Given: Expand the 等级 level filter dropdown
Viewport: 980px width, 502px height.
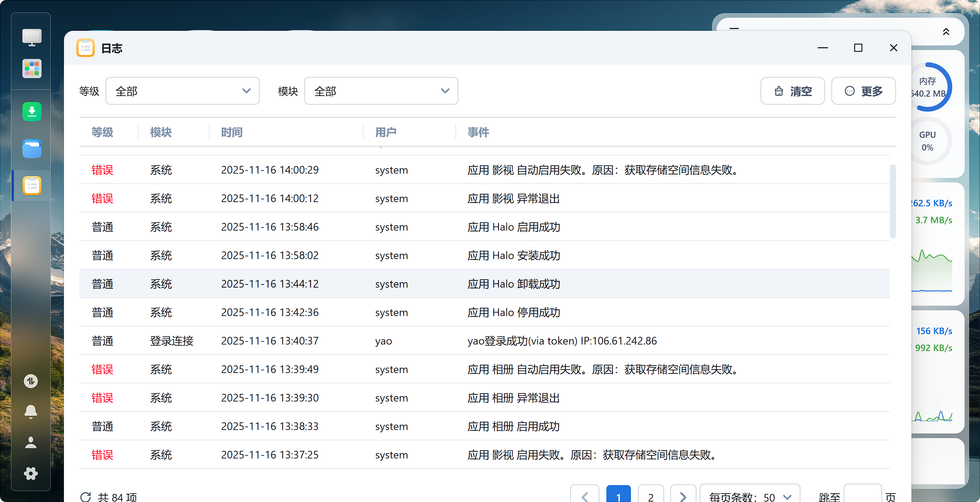Looking at the screenshot, I should [x=182, y=91].
